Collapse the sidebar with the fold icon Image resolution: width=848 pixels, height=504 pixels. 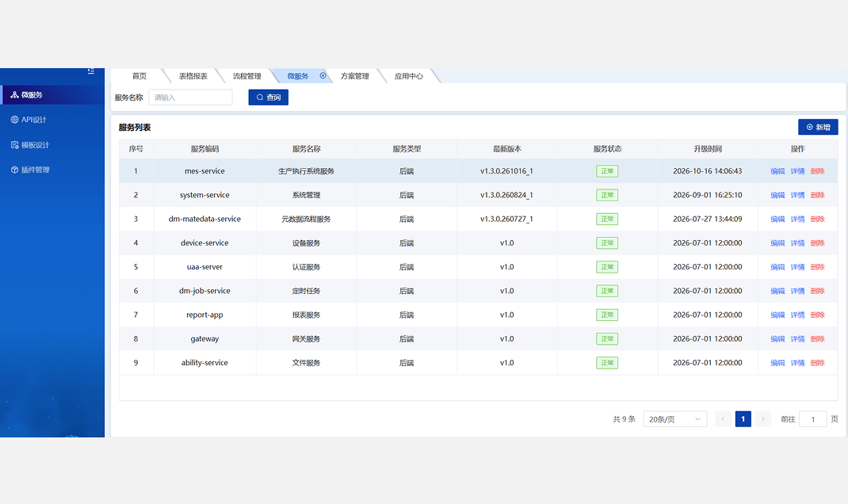coord(91,71)
